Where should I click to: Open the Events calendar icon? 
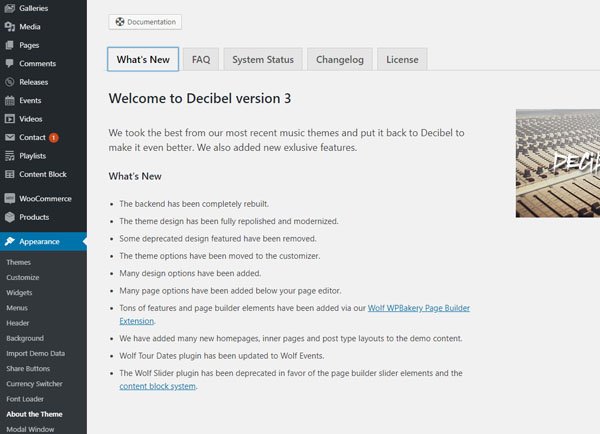pyautogui.click(x=10, y=100)
